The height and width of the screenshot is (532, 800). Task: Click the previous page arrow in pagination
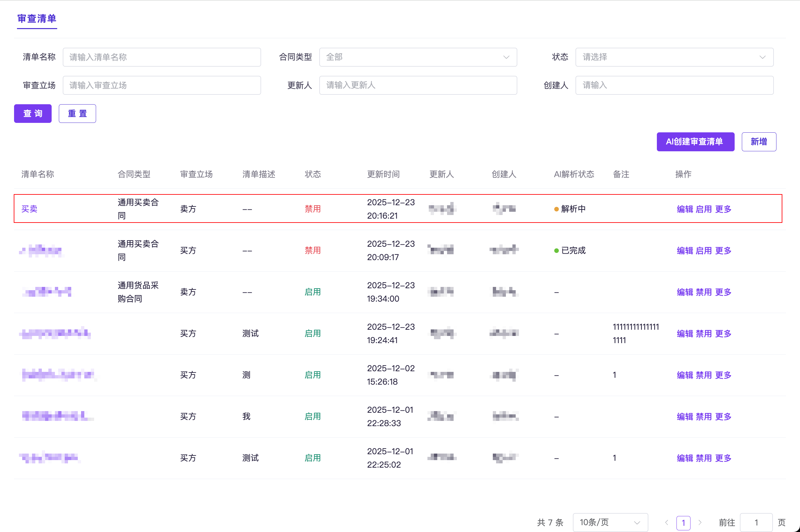coord(667,523)
